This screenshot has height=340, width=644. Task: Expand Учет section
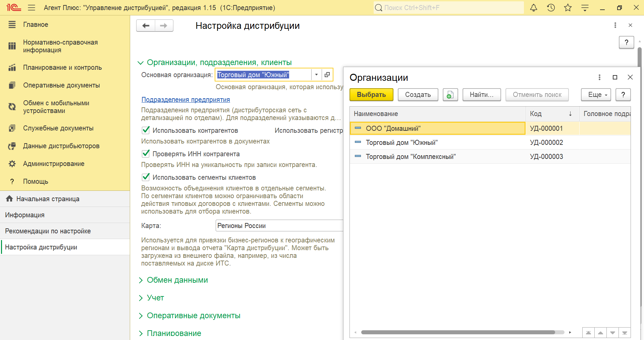pos(141,298)
